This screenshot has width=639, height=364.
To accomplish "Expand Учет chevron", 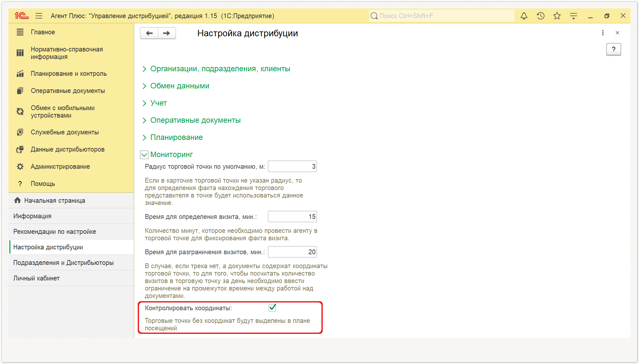I will (144, 103).
